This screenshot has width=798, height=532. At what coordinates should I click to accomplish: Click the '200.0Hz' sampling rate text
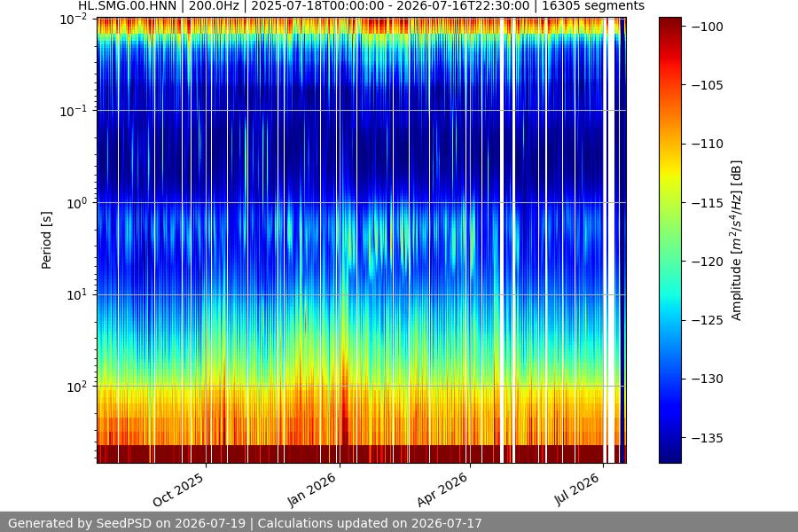click(x=214, y=6)
